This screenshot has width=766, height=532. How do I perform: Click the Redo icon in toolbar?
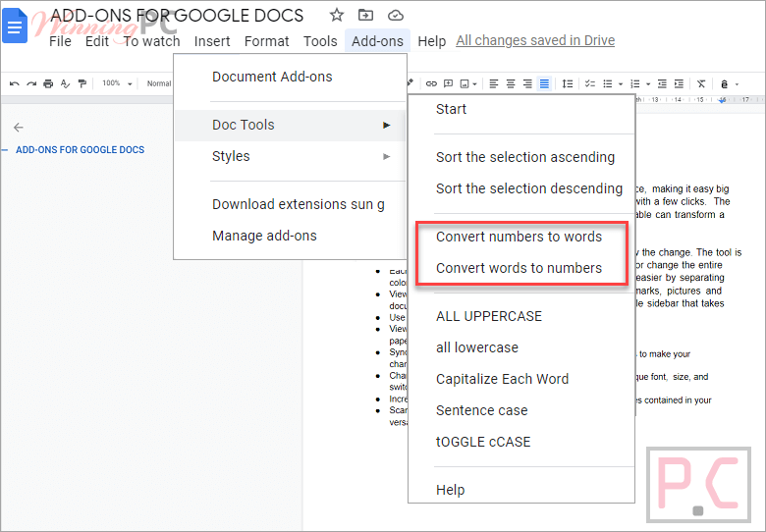click(31, 84)
